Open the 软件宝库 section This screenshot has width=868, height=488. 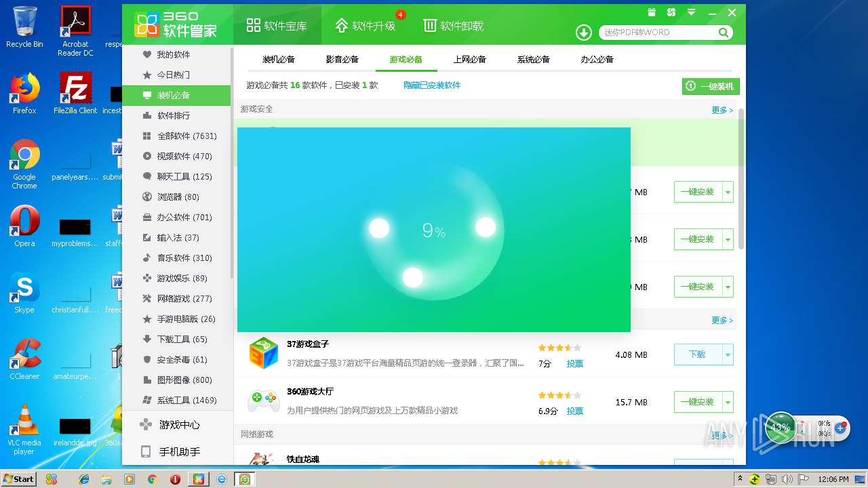coord(277,26)
